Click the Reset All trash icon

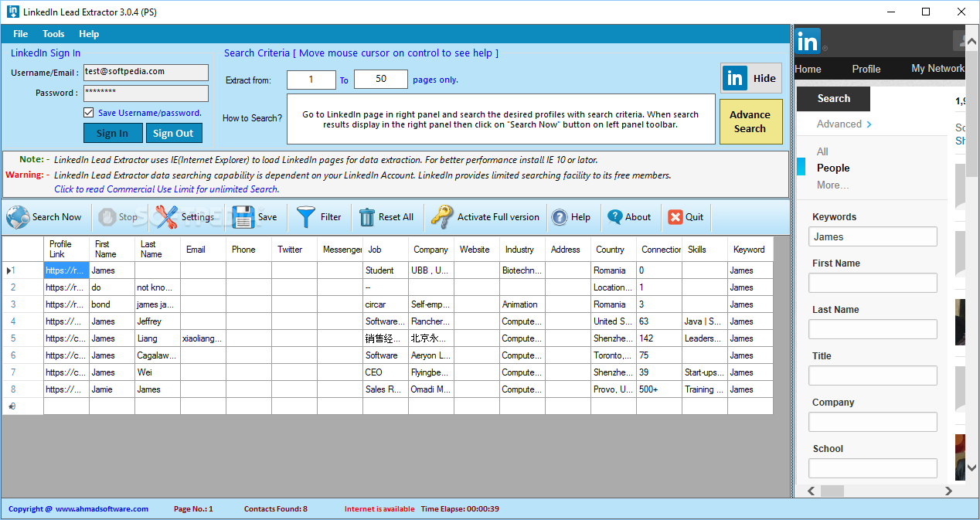coord(367,217)
